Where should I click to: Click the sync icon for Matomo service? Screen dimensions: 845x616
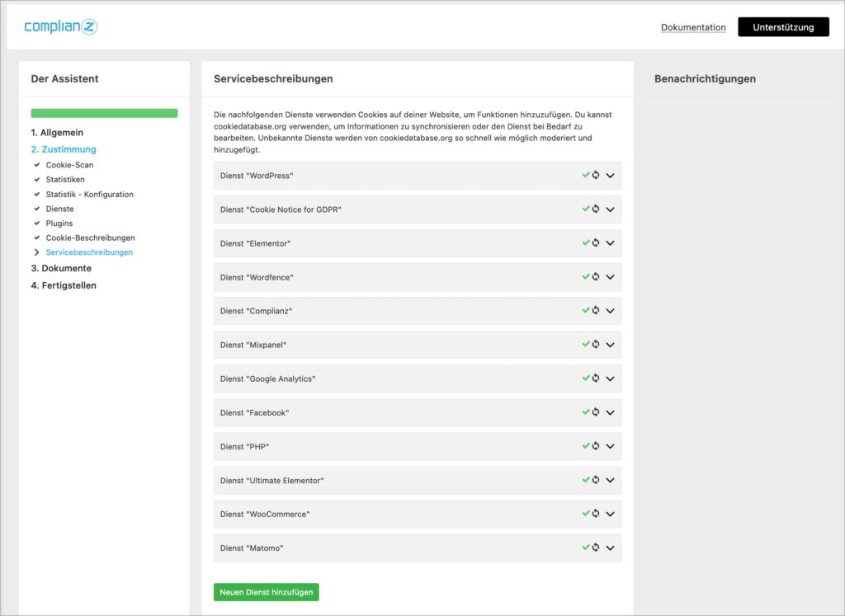click(596, 547)
